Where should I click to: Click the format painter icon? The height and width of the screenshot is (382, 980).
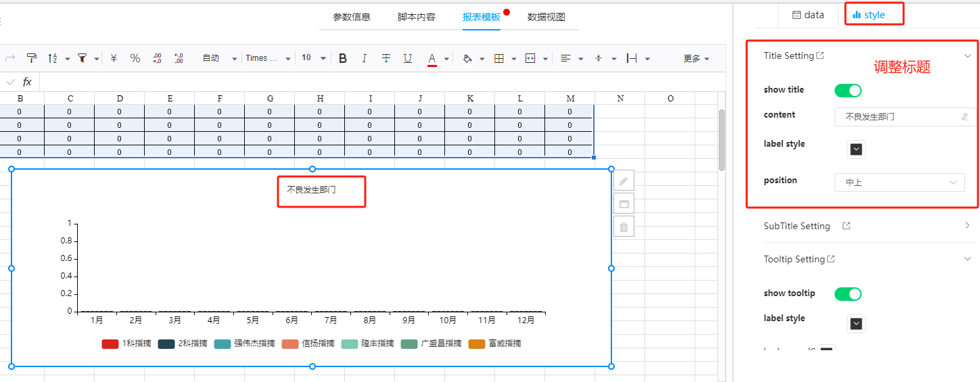tap(31, 58)
